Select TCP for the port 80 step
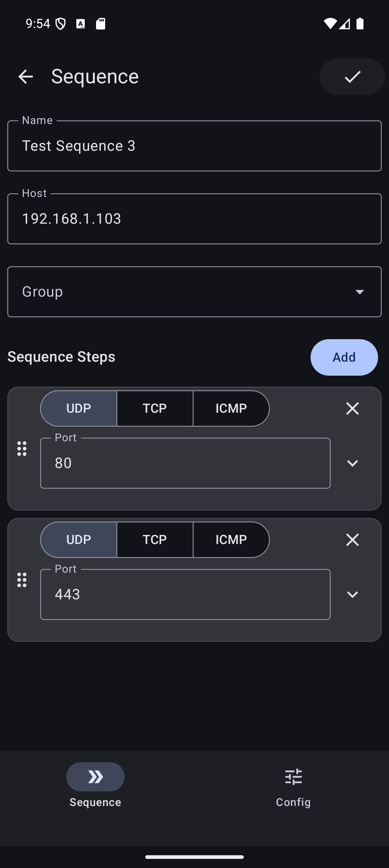The height and width of the screenshot is (868, 389). click(x=155, y=408)
